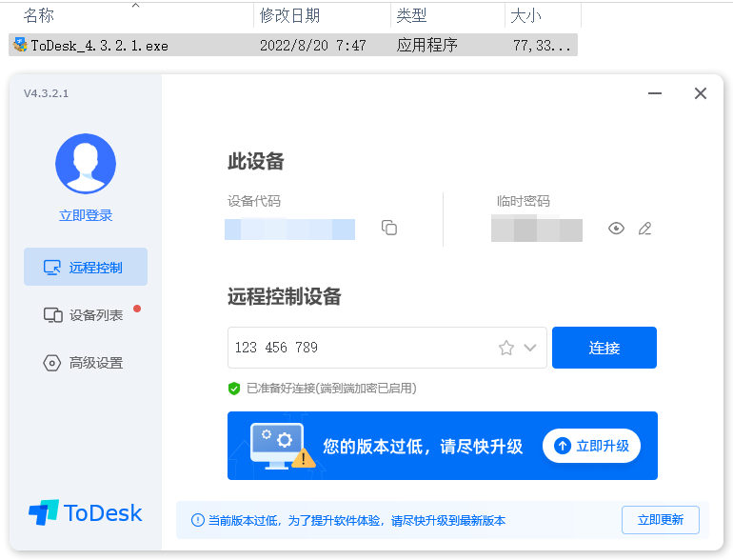
Task: Click the 立即升级 upgrade button
Action: tap(591, 446)
